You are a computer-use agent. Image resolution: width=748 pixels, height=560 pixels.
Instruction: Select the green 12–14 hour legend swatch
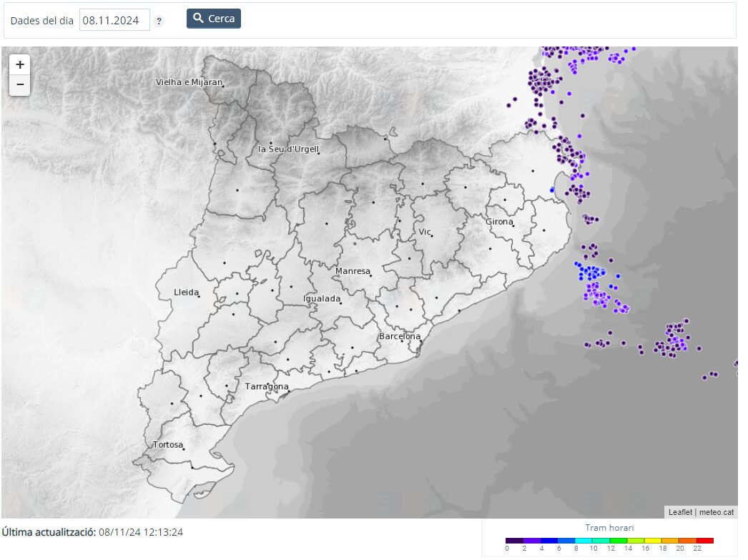[x=619, y=541]
